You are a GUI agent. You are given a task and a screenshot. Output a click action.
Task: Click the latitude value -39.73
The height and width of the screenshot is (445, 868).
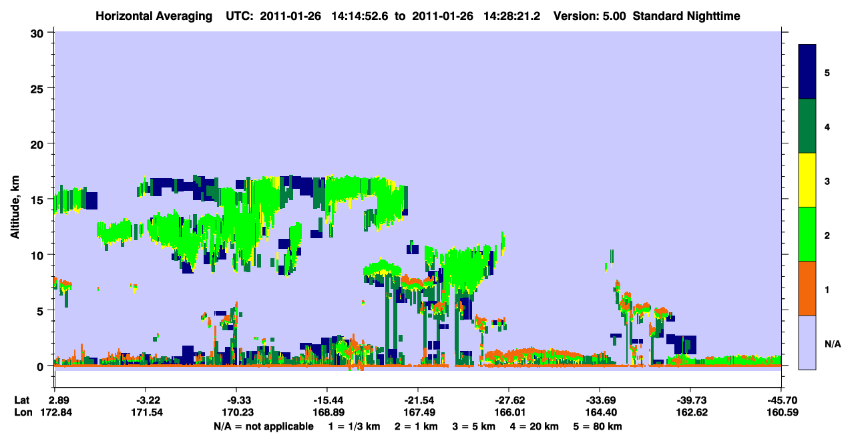(690, 400)
